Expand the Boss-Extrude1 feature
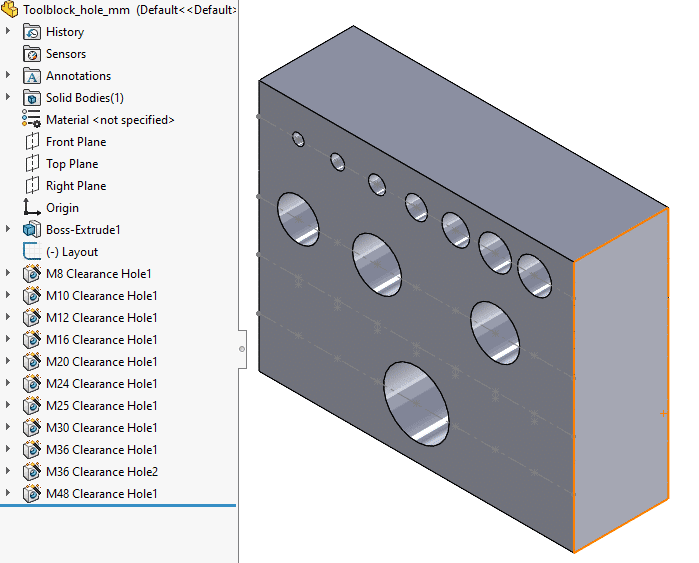This screenshot has width=699, height=563. click(8, 229)
